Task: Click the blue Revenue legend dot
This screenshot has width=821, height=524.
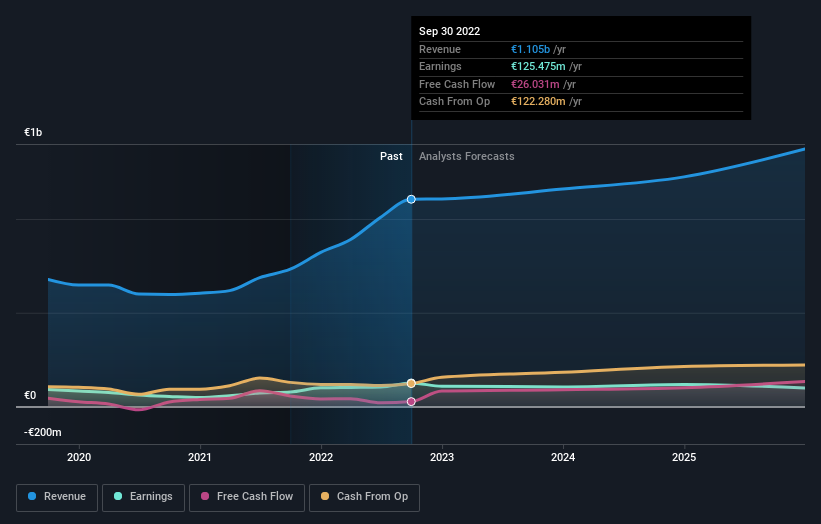Action: point(32,496)
